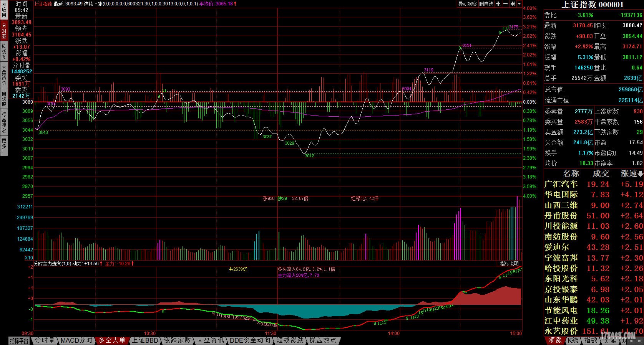Open 大盘资讯 in the left sidebar
This screenshot has width=644, height=345.
(x=4, y=76)
